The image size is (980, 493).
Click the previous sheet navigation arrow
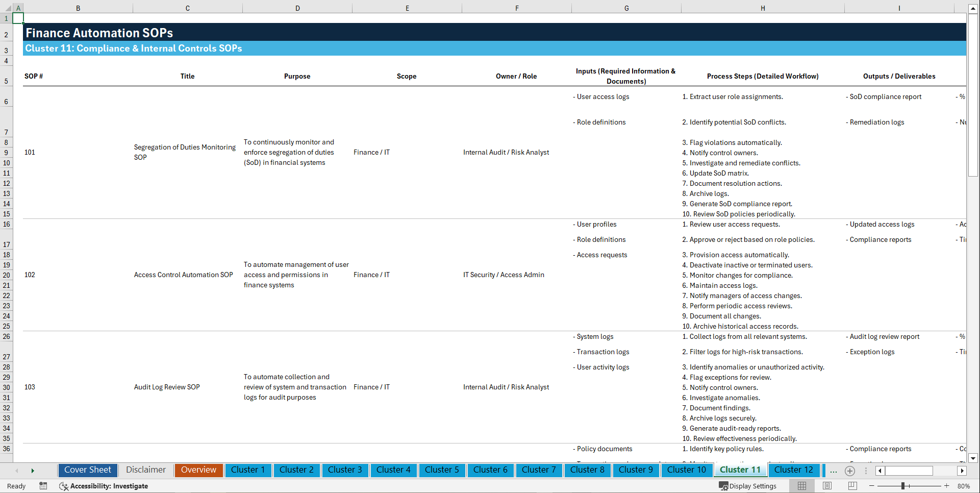coord(17,471)
